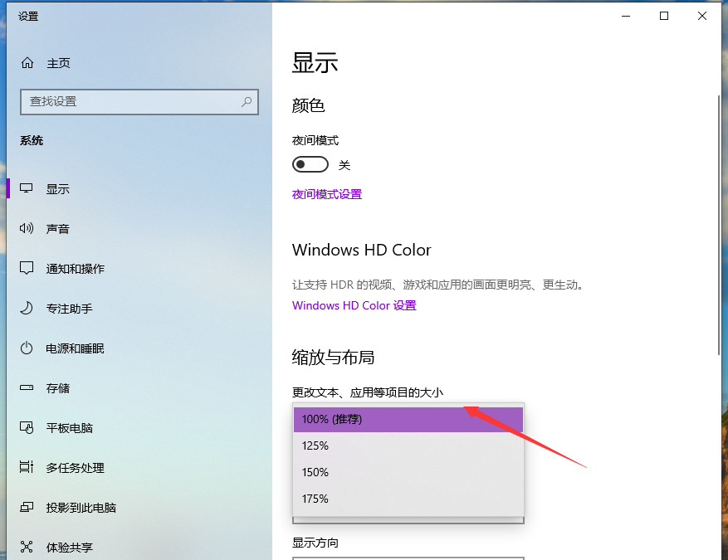Screen dimensions: 728x560
Task: Open the 显示 display settings page
Action: pos(58,189)
